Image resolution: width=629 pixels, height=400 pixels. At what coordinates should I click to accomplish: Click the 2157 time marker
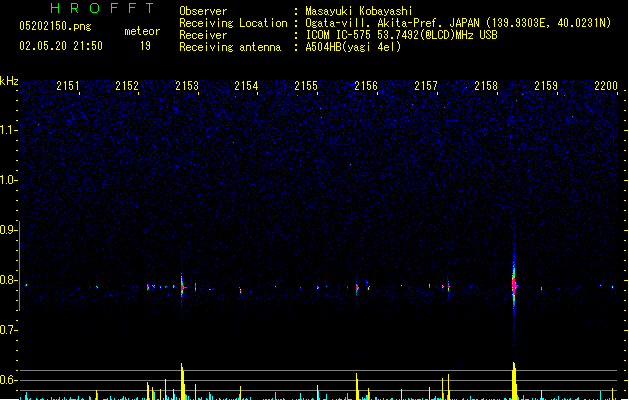(426, 86)
